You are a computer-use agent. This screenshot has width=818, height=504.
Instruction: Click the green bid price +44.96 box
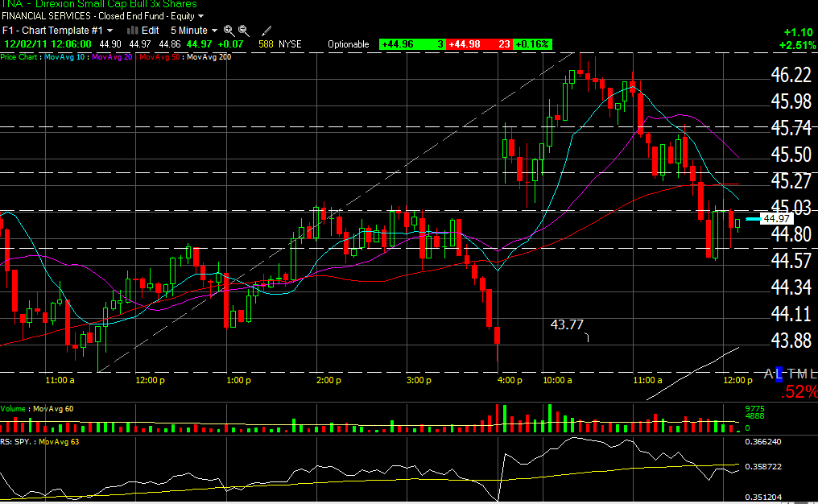pos(398,44)
